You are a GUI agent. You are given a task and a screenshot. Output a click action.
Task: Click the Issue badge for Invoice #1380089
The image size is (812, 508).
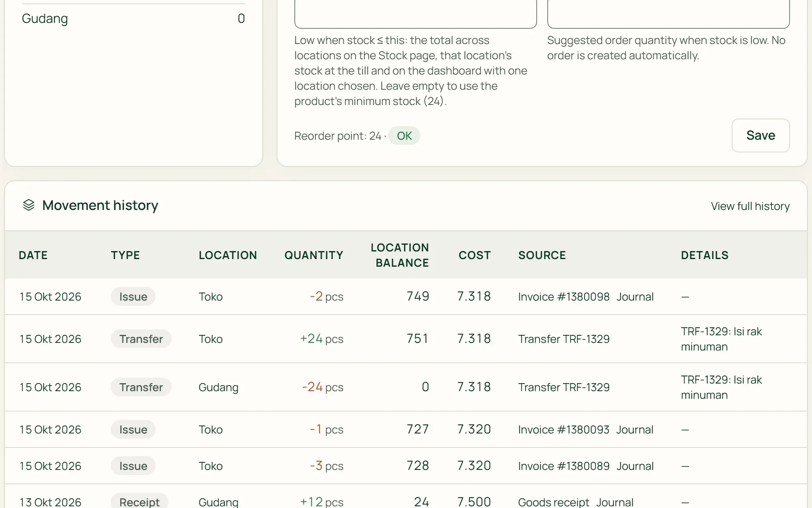(133, 466)
